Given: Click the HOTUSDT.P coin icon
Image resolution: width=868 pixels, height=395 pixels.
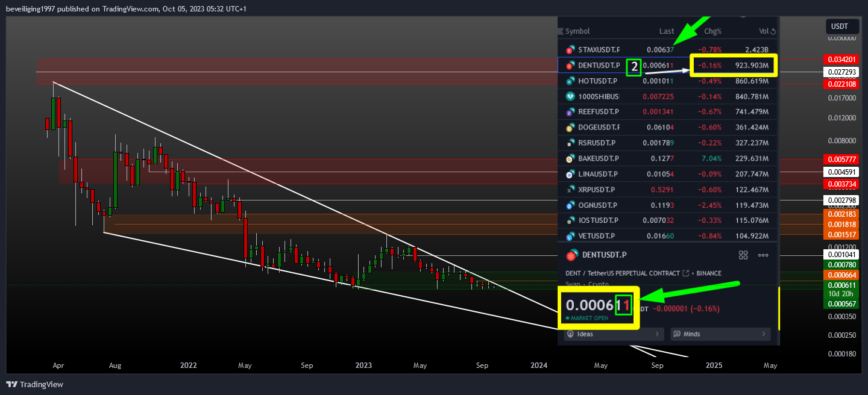Looking at the screenshot, I should pyautogui.click(x=570, y=81).
